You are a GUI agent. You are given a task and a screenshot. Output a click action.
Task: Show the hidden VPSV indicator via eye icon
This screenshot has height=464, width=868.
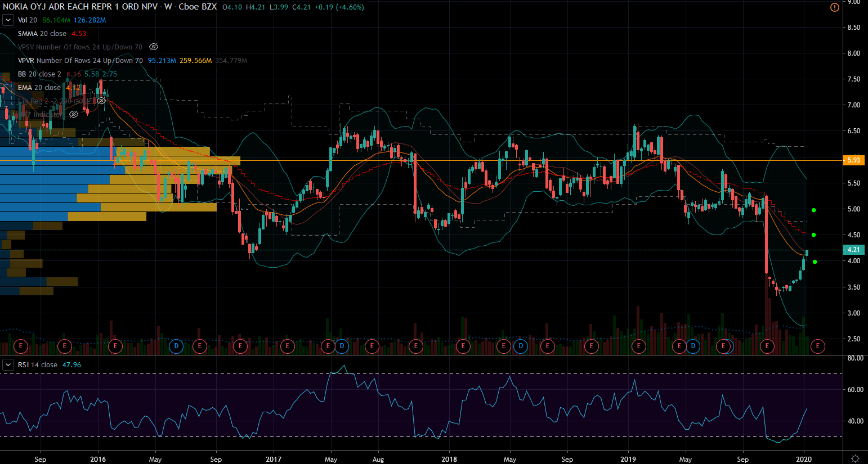click(154, 47)
